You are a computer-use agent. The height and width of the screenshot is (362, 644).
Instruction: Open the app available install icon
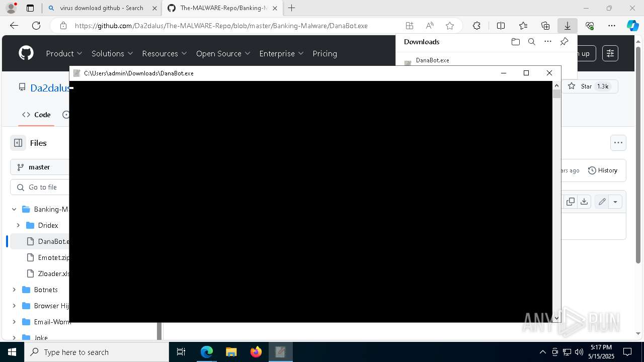(410, 26)
